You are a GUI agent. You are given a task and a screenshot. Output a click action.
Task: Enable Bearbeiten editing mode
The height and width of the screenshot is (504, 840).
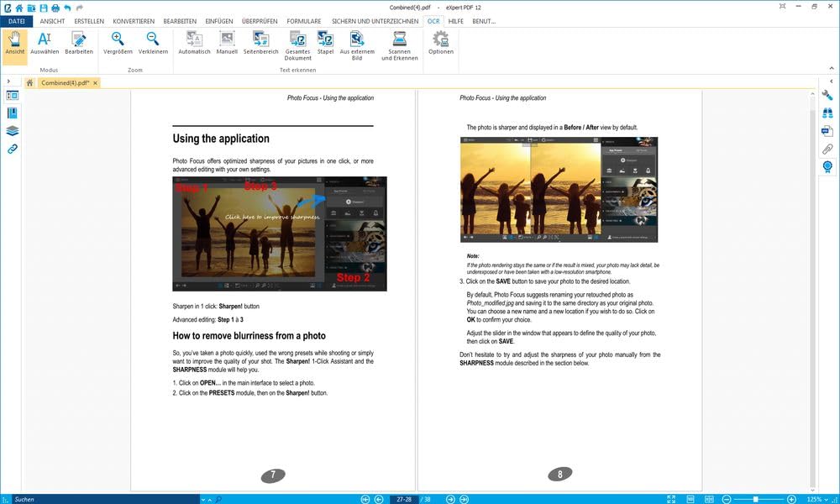pos(79,42)
